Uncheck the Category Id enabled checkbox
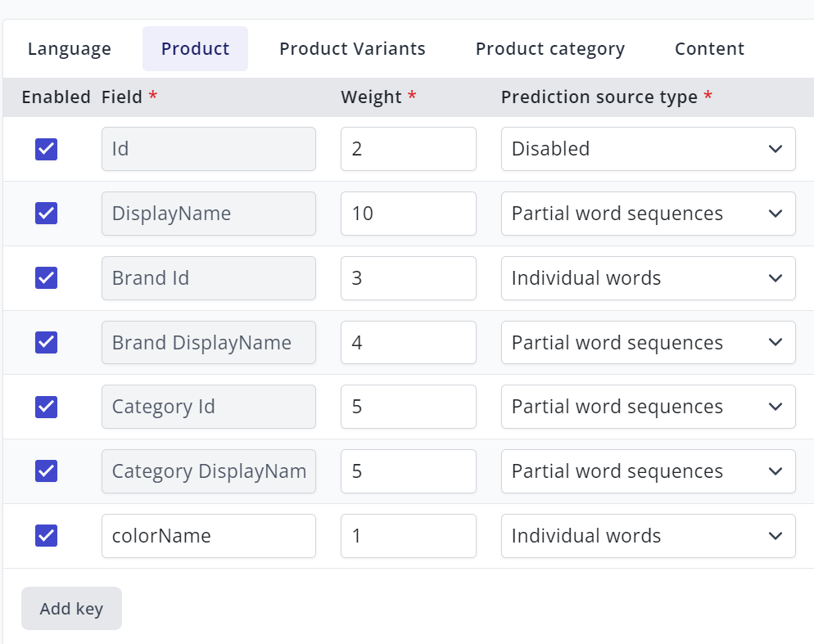 click(47, 407)
